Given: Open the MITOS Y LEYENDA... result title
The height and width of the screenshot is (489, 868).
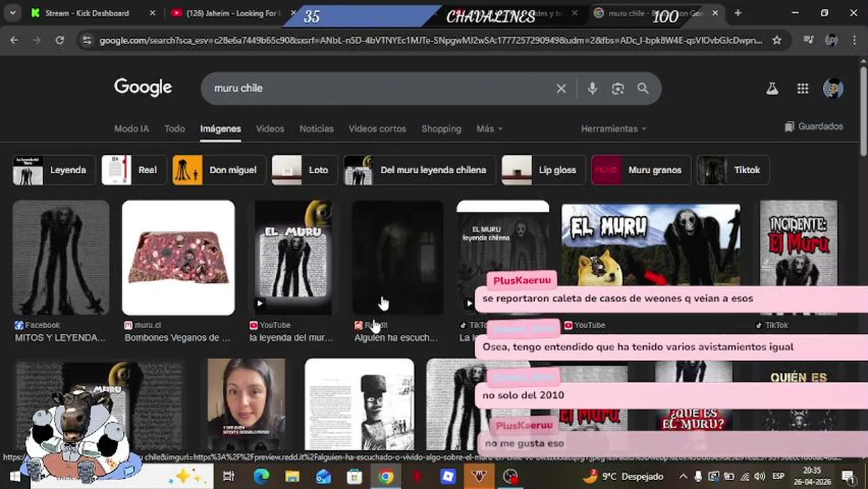Looking at the screenshot, I should [60, 338].
